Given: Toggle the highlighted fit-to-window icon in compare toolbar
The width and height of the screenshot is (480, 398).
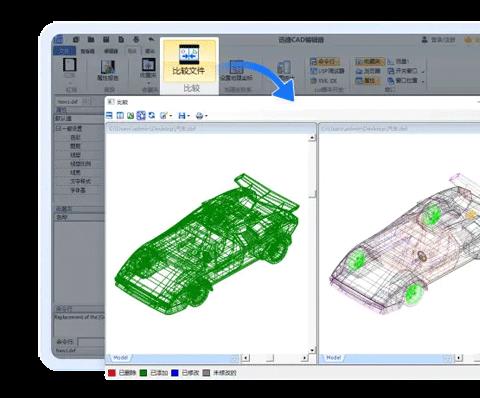Looking at the screenshot, I should pos(141,115).
